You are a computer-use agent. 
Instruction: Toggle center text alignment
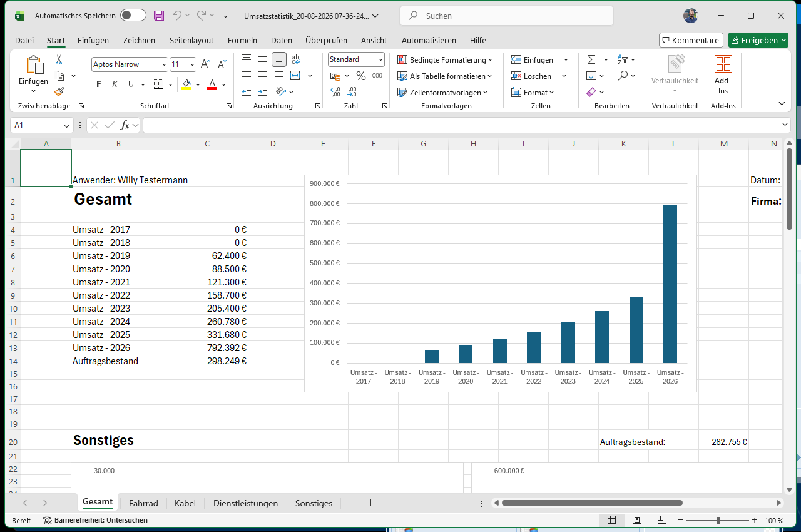(x=263, y=76)
